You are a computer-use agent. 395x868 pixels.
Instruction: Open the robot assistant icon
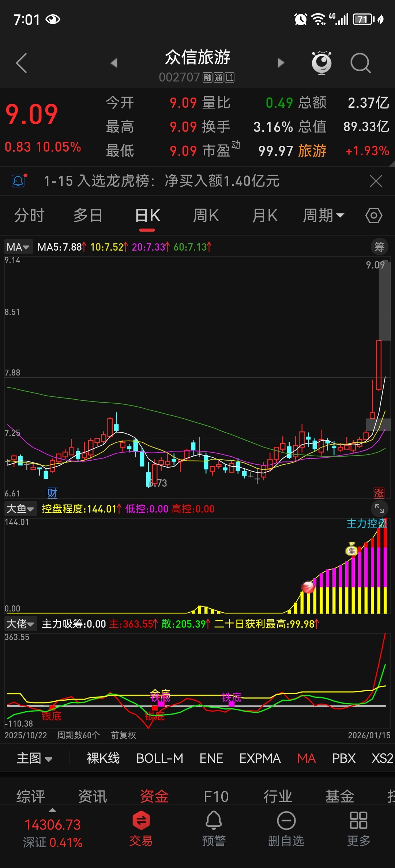(x=321, y=63)
